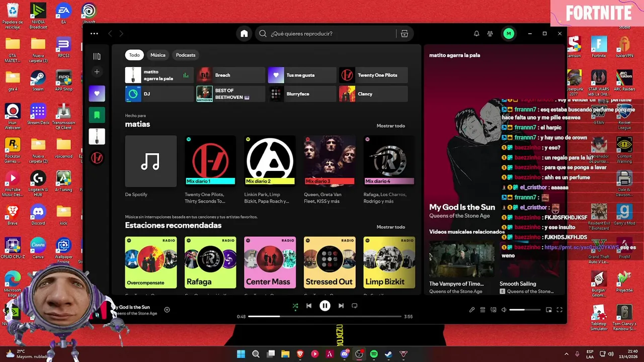The image size is (644, 362).
Task: Open Mix diario 4 card
Action: [389, 169]
